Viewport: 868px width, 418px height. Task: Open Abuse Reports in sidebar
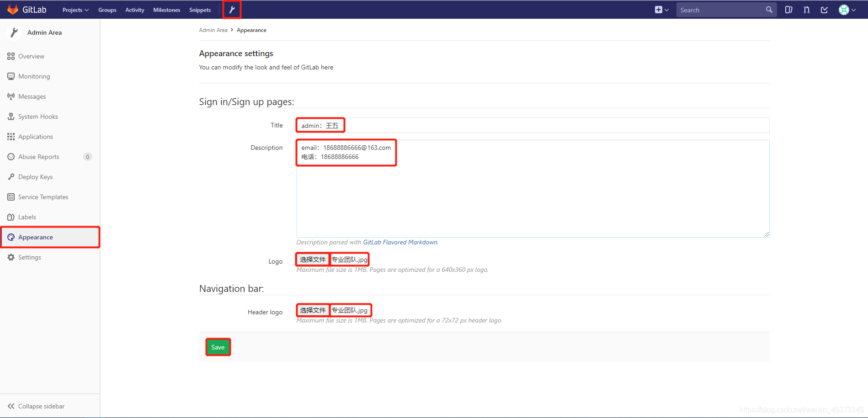[x=50, y=157]
